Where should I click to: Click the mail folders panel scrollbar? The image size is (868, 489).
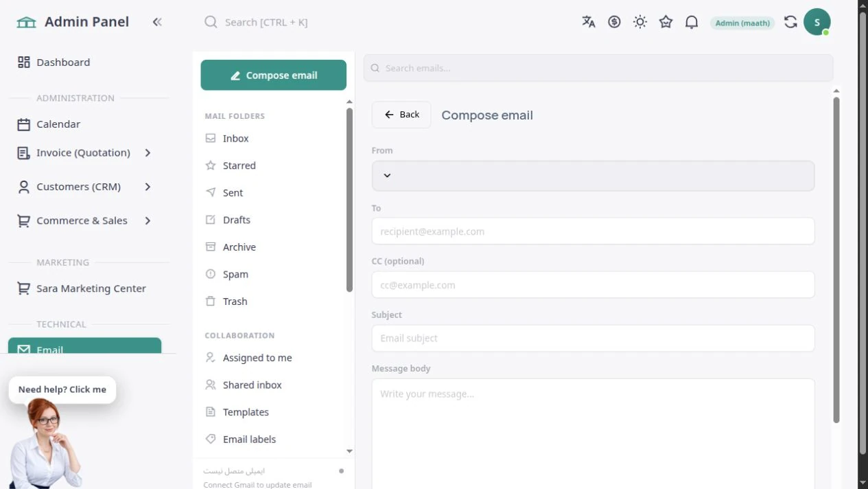coord(349,199)
